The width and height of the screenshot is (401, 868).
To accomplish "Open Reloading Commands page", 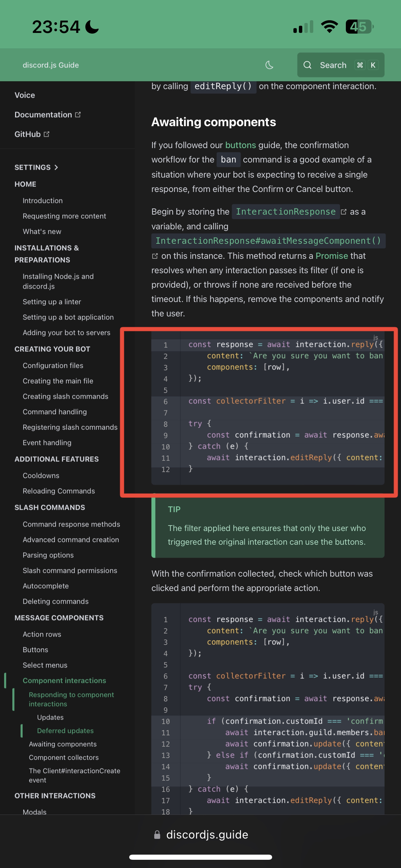I will click(x=59, y=491).
